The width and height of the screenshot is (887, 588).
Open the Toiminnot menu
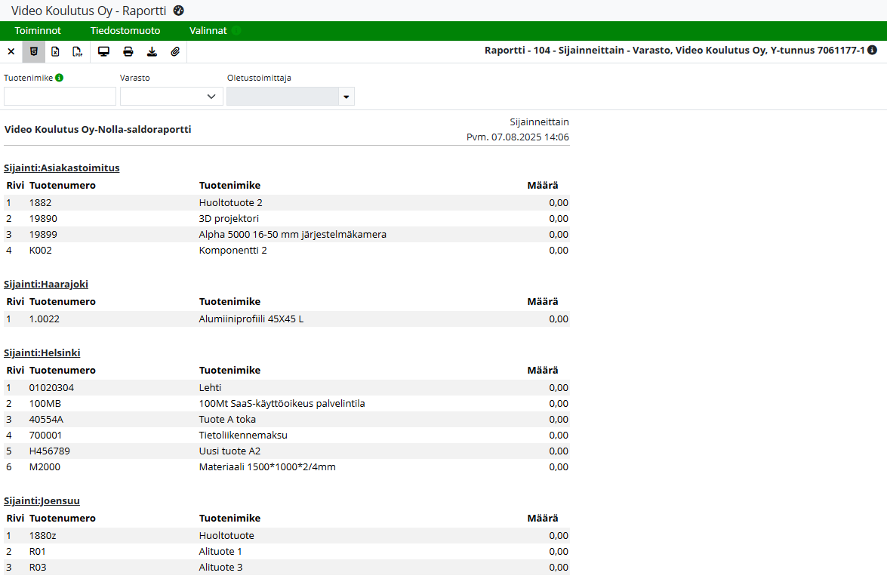point(38,31)
